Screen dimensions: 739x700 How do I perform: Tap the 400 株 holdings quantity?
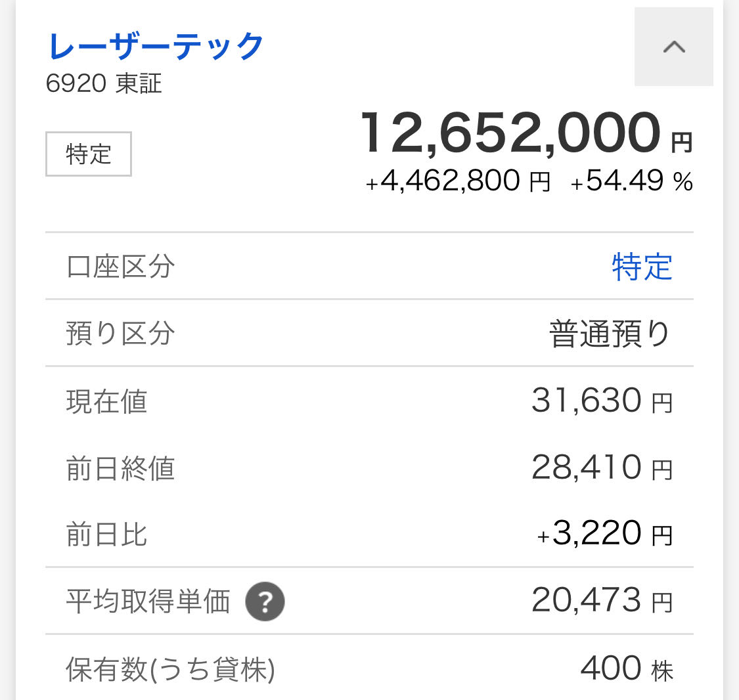(627, 668)
